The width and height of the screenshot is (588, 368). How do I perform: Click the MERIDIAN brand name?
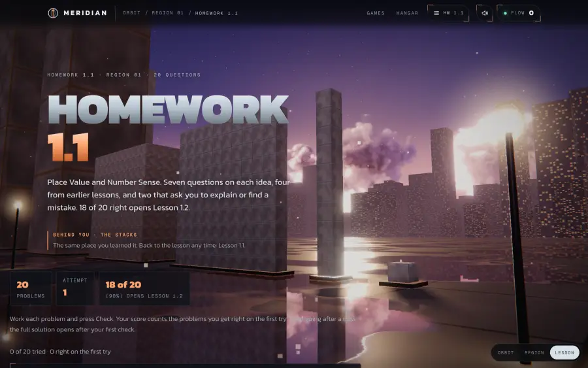click(86, 13)
